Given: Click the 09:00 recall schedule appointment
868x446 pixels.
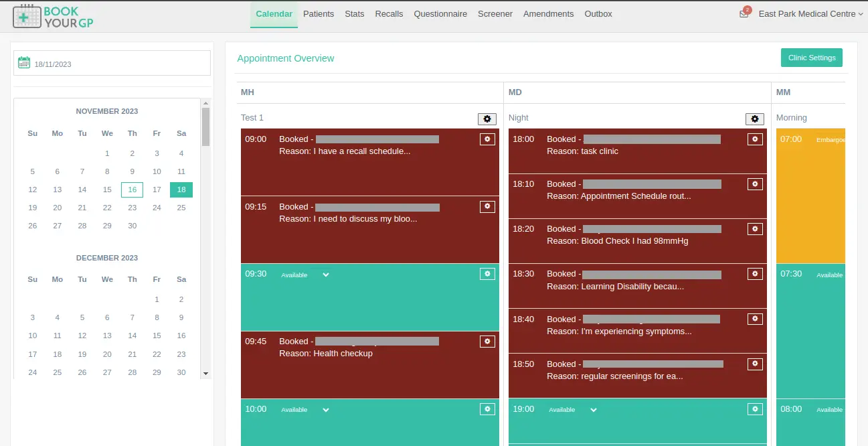Looking at the screenshot, I should pos(370,162).
